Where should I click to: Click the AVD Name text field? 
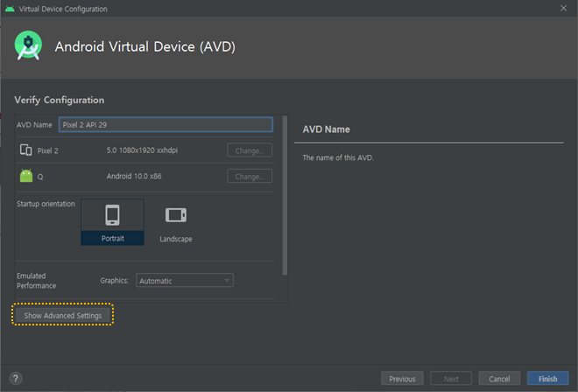pyautogui.click(x=166, y=124)
